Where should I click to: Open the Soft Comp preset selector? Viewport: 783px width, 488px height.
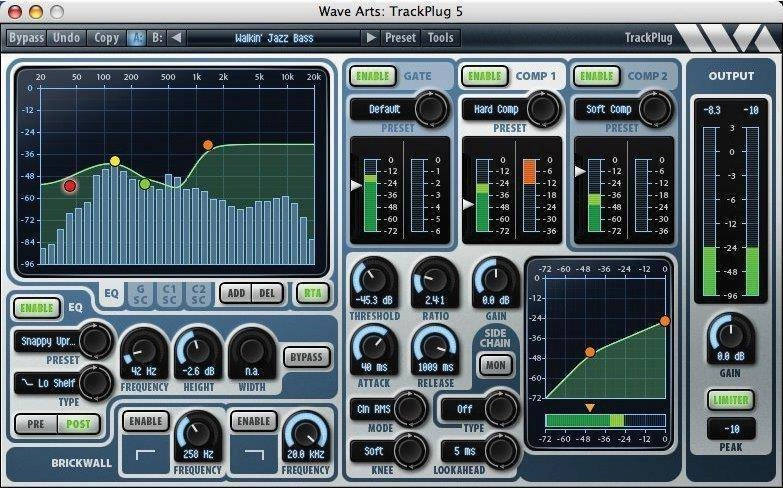click(x=624, y=109)
